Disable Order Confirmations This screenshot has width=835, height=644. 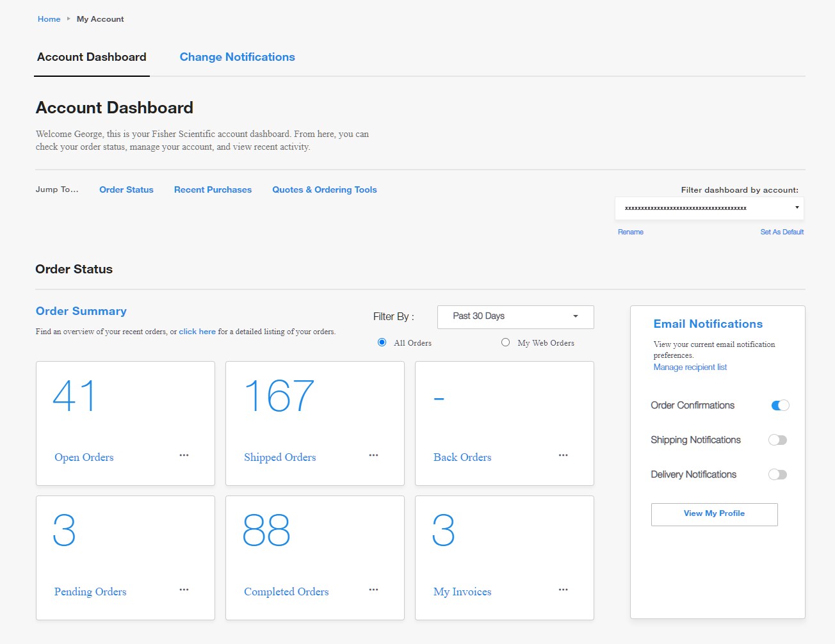[x=779, y=405]
